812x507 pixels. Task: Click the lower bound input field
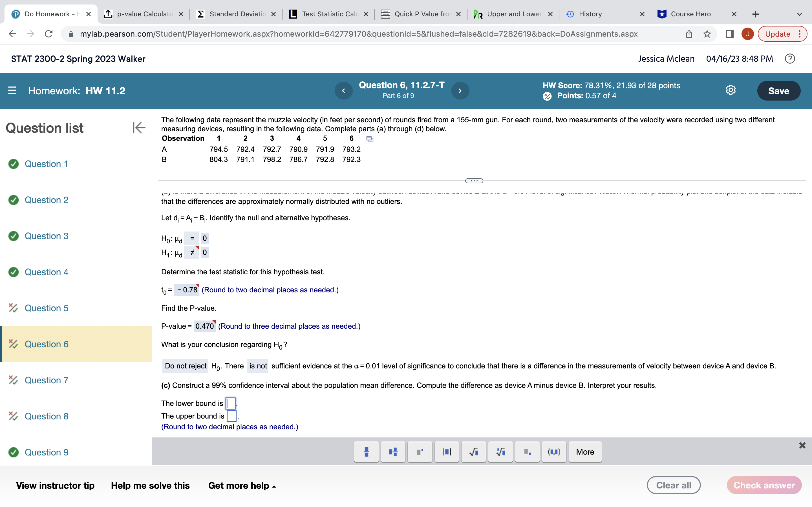231,403
